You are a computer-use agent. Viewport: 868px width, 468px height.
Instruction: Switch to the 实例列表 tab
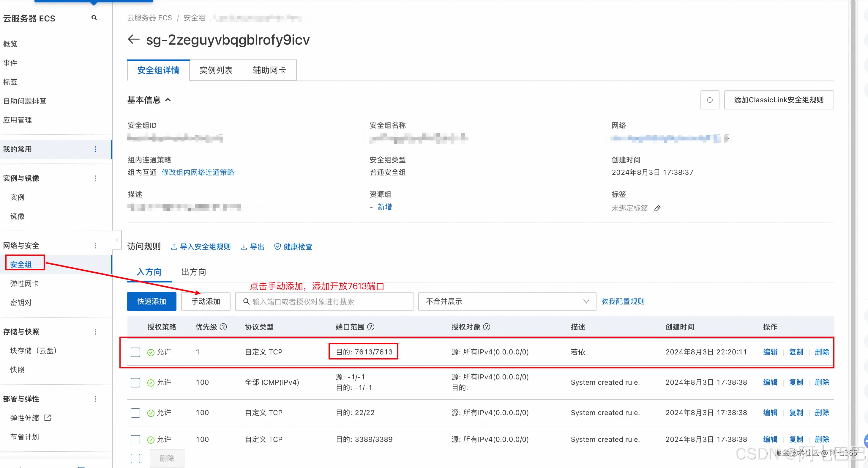point(216,70)
